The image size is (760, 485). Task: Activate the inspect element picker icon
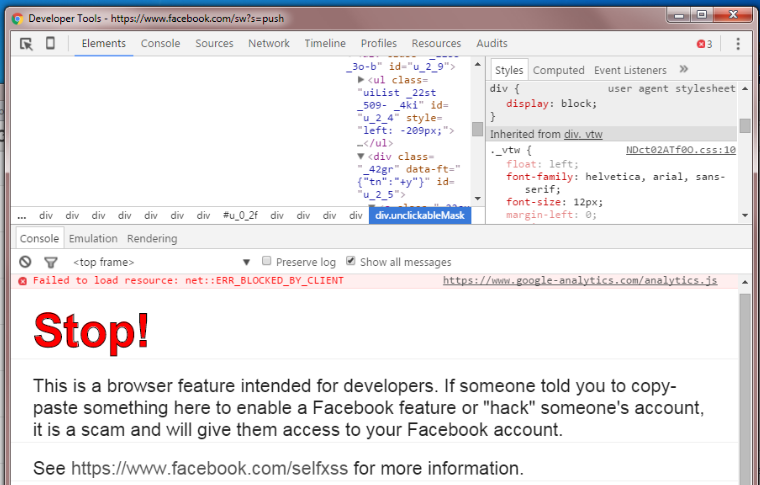(26, 44)
